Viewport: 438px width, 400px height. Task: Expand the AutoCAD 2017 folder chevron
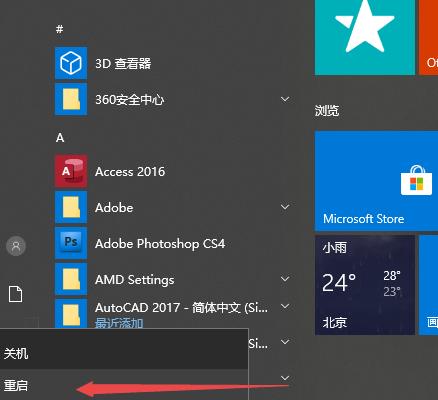point(285,306)
